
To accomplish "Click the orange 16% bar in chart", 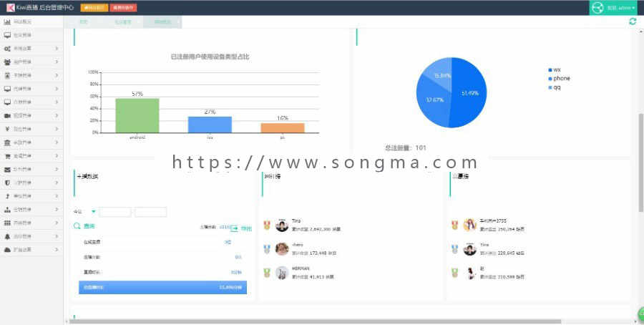I will pos(283,128).
